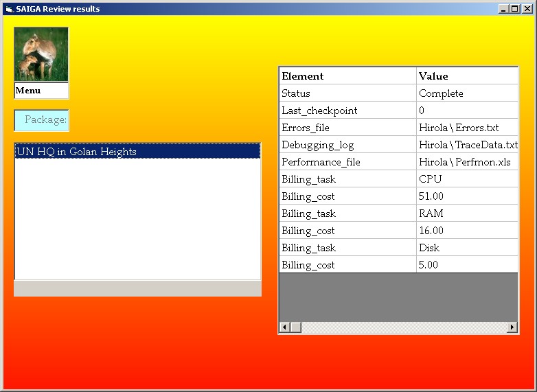Image resolution: width=537 pixels, height=392 pixels.
Task: Select 'UN HQ in Golan Heights' list item
Action: click(137, 152)
